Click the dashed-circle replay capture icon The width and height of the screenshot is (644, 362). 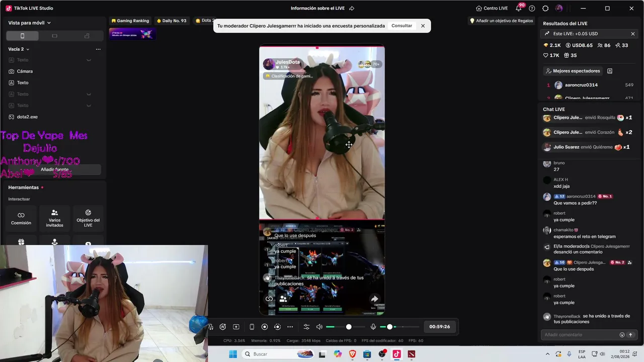(x=277, y=327)
